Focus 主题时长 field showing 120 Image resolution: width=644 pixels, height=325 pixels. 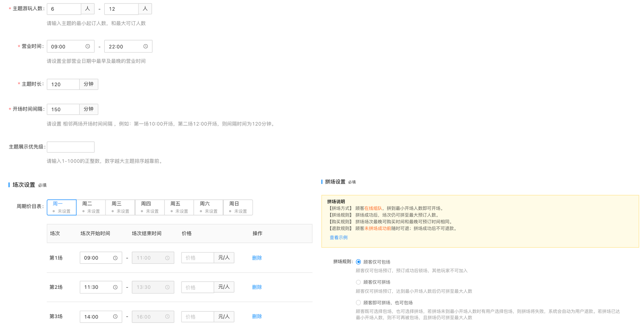pyautogui.click(x=63, y=84)
